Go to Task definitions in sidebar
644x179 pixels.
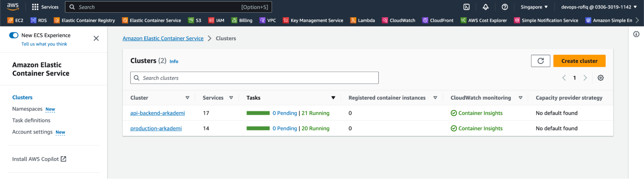click(x=31, y=120)
